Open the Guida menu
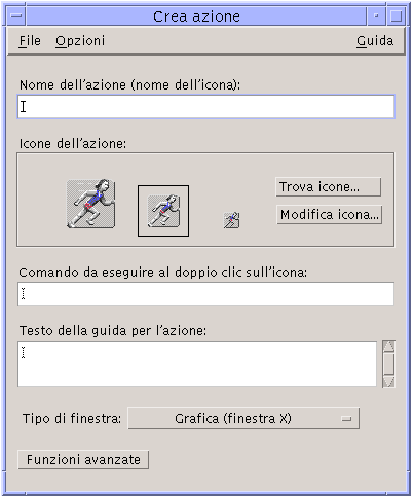This screenshot has height=497, width=413. [375, 41]
